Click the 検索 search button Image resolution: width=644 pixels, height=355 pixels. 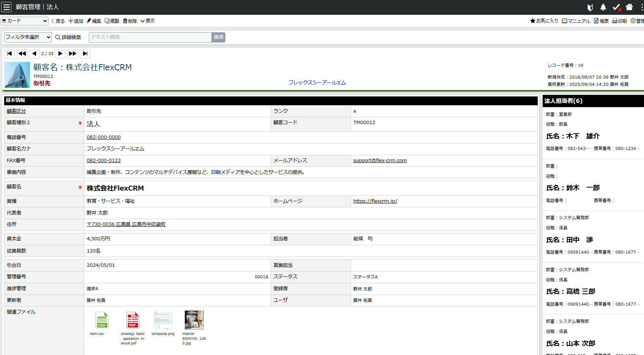218,37
